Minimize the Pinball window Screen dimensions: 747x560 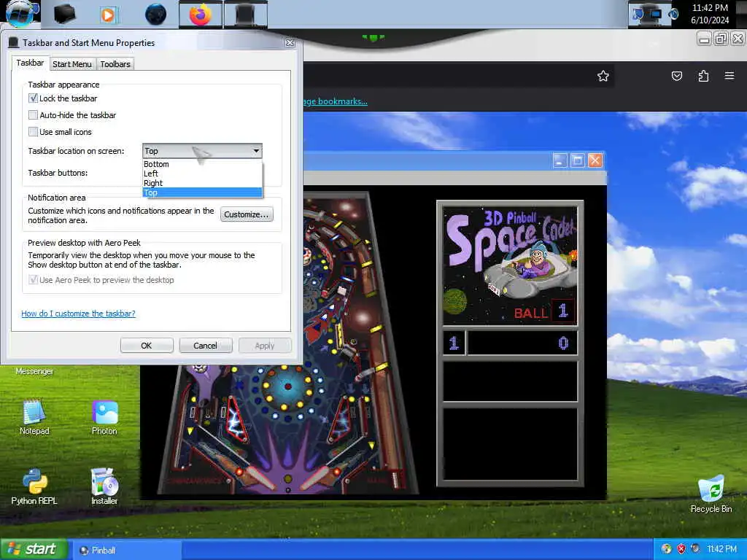(x=560, y=160)
